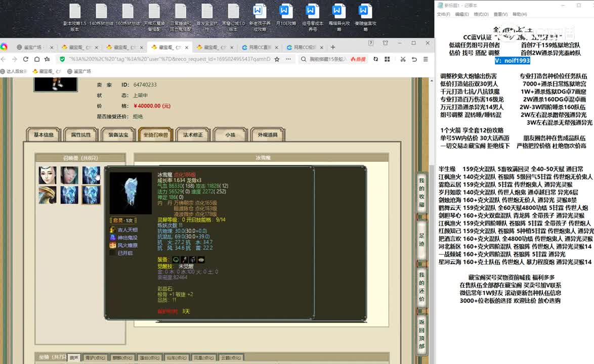Open desktop file 160炼狱总结
594x364 pixels.
click(128, 15)
